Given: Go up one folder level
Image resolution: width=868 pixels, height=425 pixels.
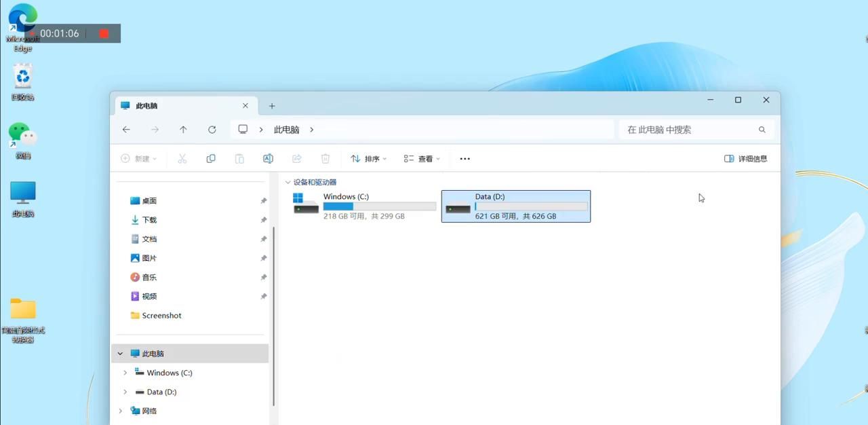Looking at the screenshot, I should pyautogui.click(x=183, y=130).
